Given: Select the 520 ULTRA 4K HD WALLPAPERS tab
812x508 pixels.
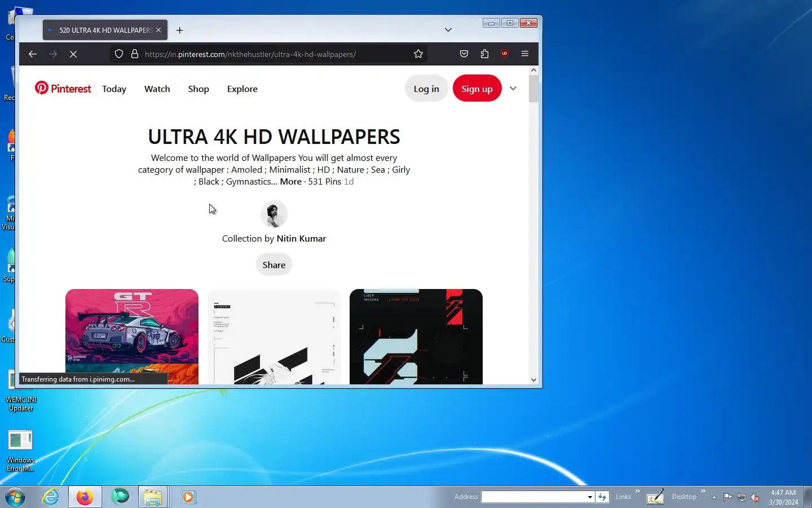Looking at the screenshot, I should click(x=105, y=30).
